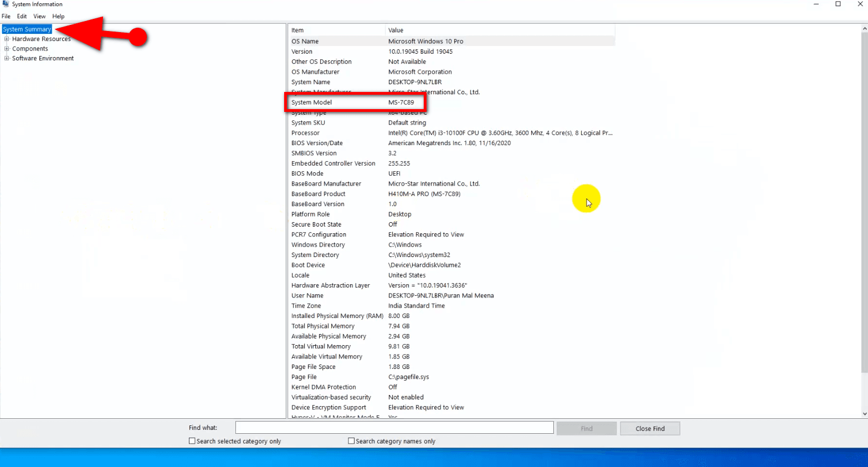The height and width of the screenshot is (467, 868).
Task: Click the Item column header
Action: pyautogui.click(x=336, y=30)
